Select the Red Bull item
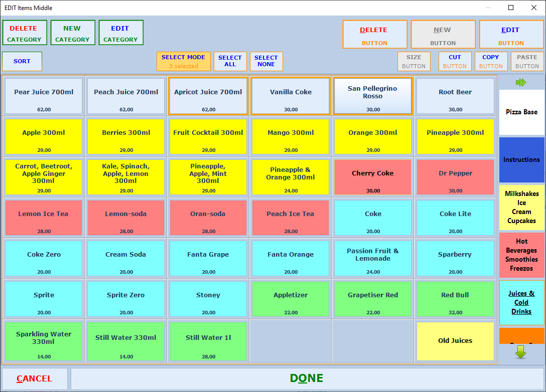Screen dimensions: 546x392 pos(455,299)
